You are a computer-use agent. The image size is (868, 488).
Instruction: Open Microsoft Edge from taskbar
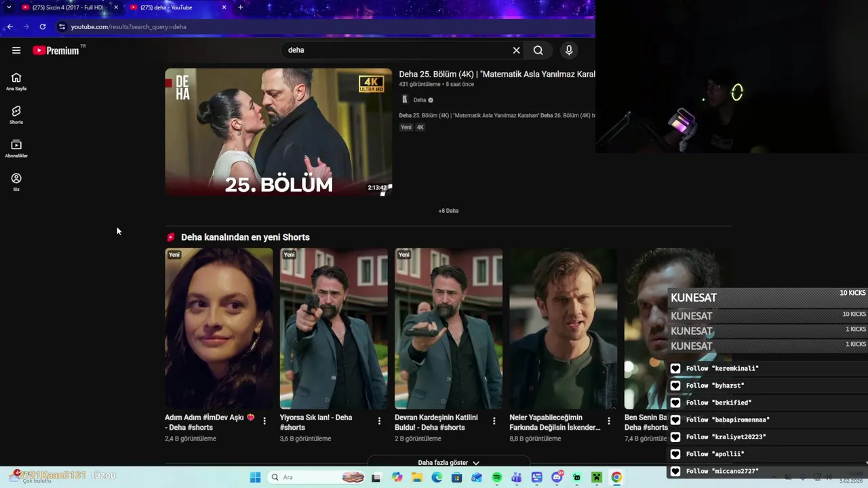click(x=437, y=477)
